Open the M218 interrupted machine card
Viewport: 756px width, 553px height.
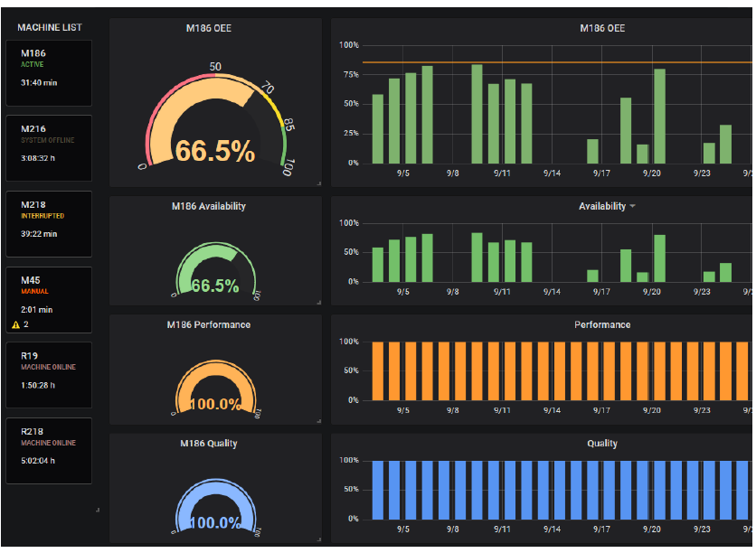(x=49, y=224)
